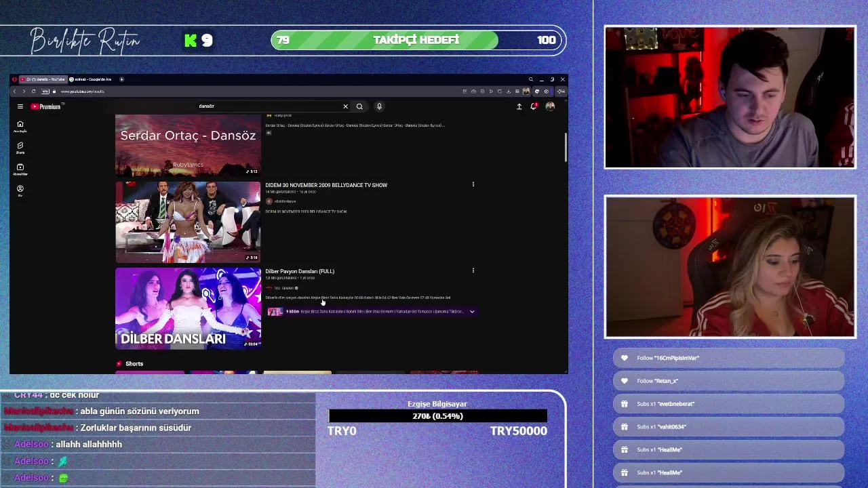The width and height of the screenshot is (868, 488).
Task: Click the bottom webcam feed of the woman
Action: [x=730, y=267]
